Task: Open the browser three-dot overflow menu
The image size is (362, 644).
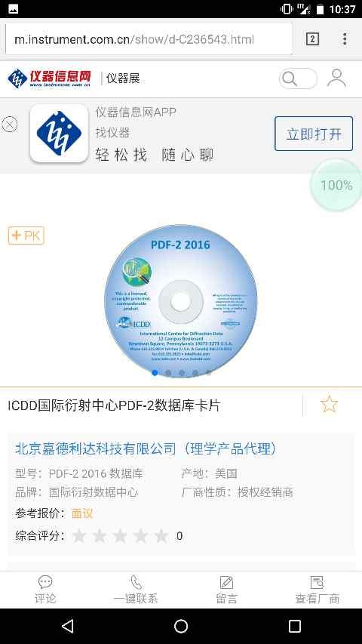Action: click(345, 39)
